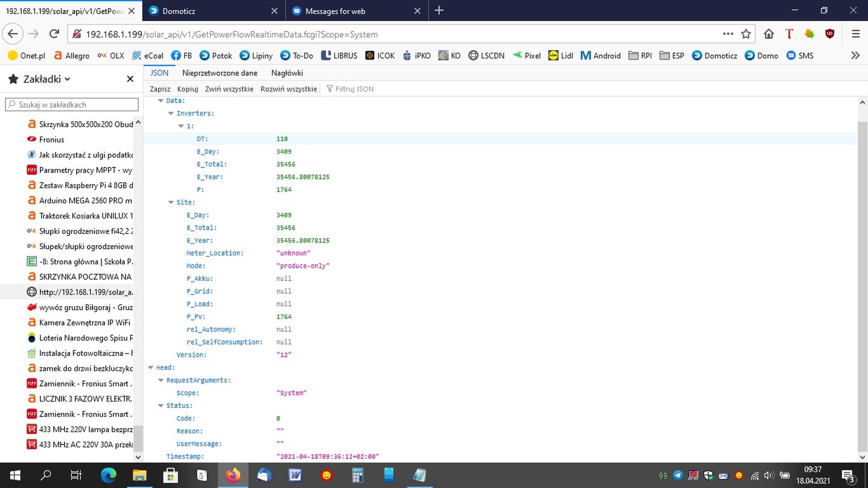Open the Android bookmark
This screenshot has height=488, width=868.
tap(601, 56)
